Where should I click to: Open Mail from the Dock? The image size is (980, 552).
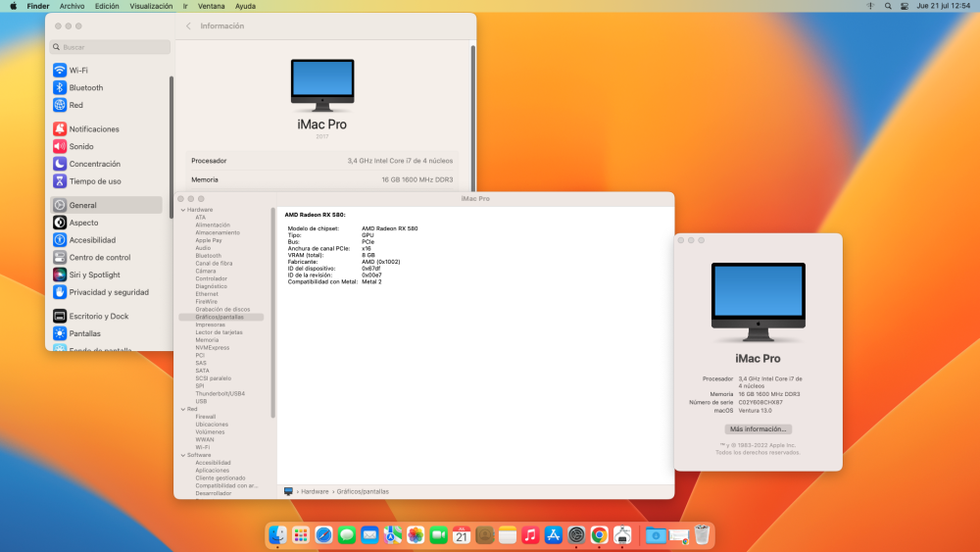click(x=369, y=535)
